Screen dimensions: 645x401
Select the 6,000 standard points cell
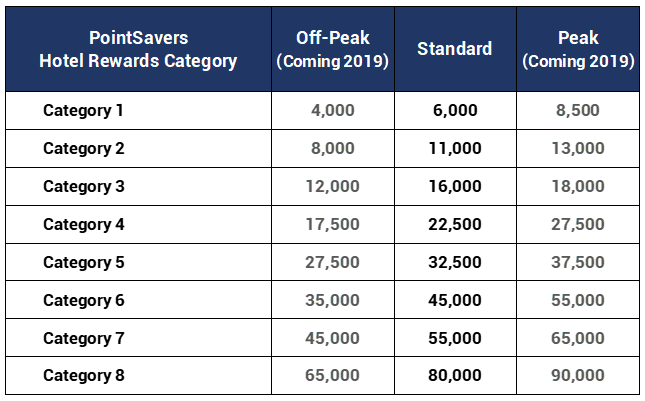455,110
